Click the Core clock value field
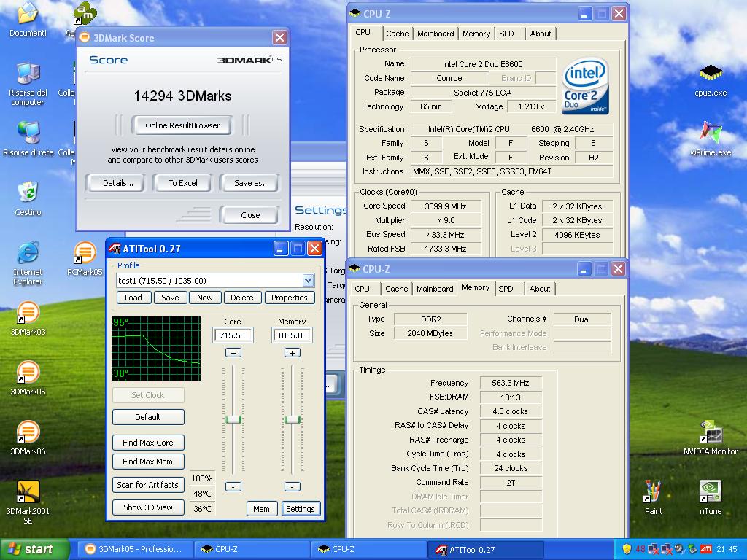Image resolution: width=747 pixels, height=560 pixels. coord(233,335)
